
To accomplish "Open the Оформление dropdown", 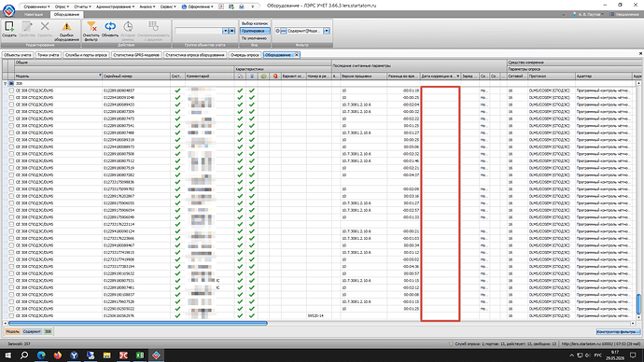I will pos(199,7).
